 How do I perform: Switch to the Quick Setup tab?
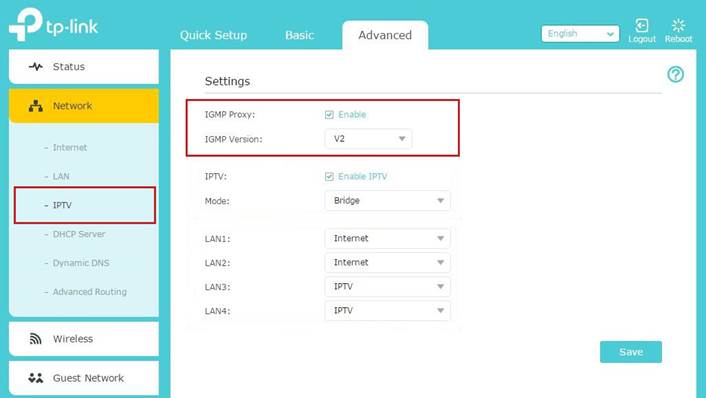(213, 35)
